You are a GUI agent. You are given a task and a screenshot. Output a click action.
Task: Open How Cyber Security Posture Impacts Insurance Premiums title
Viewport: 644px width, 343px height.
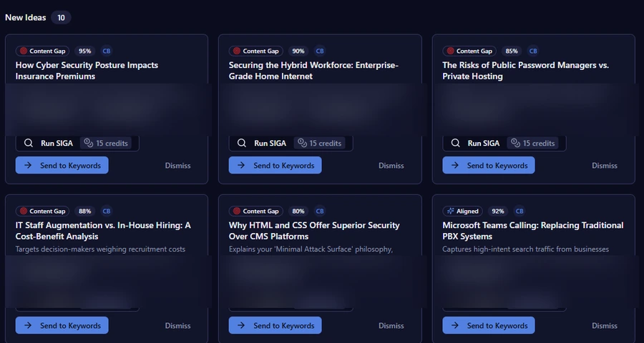pyautogui.click(x=87, y=71)
